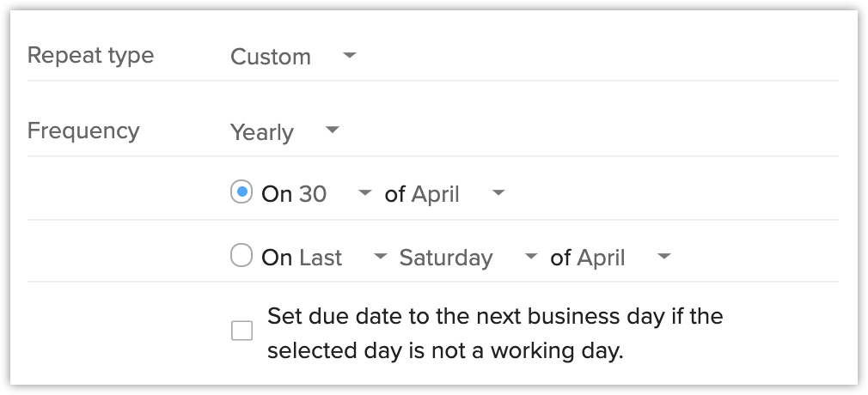Click the Custom repeat type value
This screenshot has width=868, height=395.
click(271, 58)
